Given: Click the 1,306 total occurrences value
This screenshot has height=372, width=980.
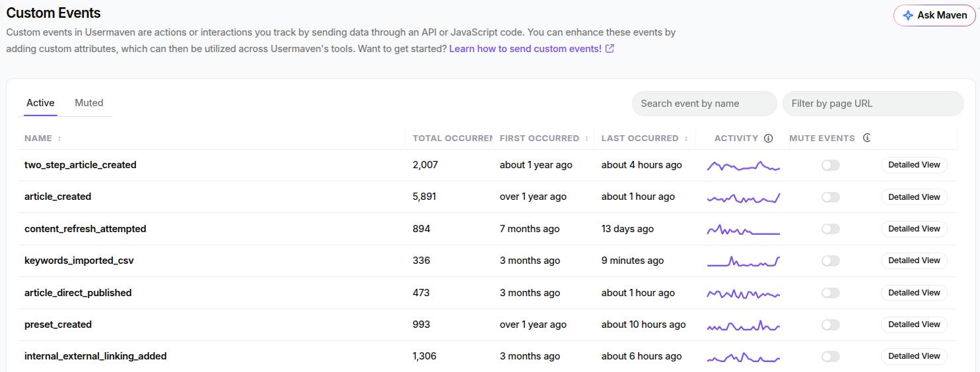Looking at the screenshot, I should click(425, 356).
